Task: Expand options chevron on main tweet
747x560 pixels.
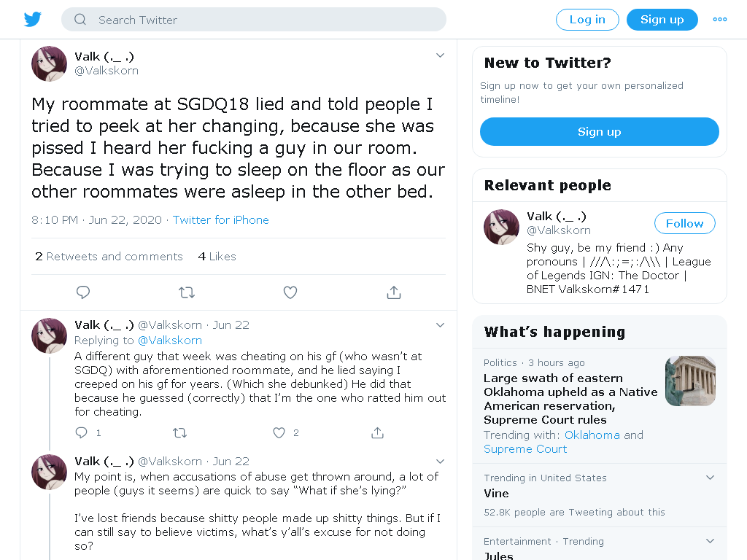Action: [440, 55]
